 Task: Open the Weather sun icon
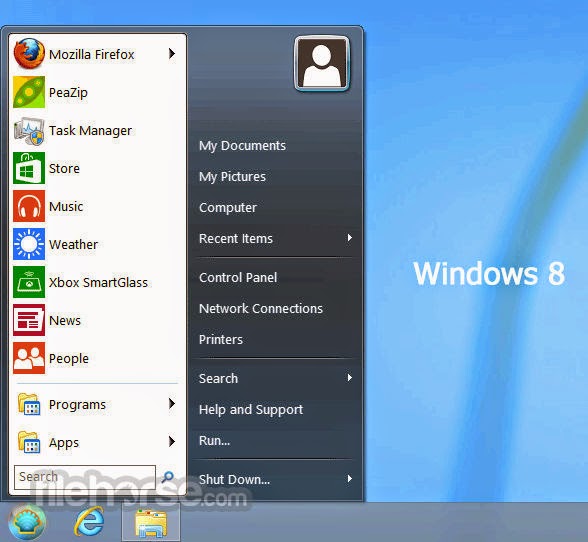[x=29, y=244]
